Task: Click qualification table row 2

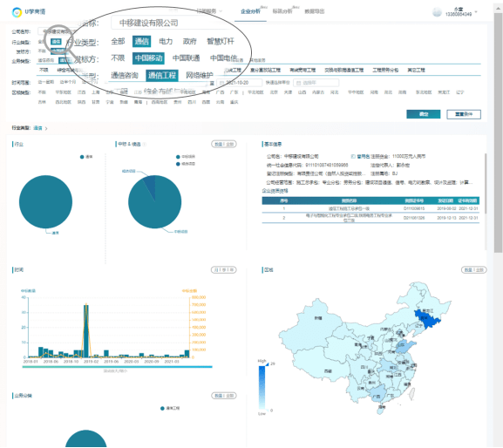Action: coord(370,218)
